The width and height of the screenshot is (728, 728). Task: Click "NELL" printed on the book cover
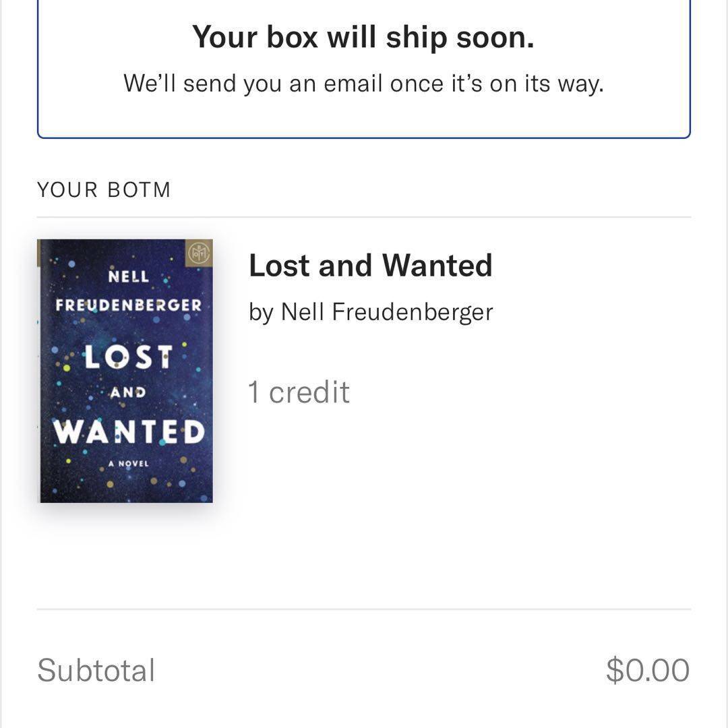pos(129,277)
